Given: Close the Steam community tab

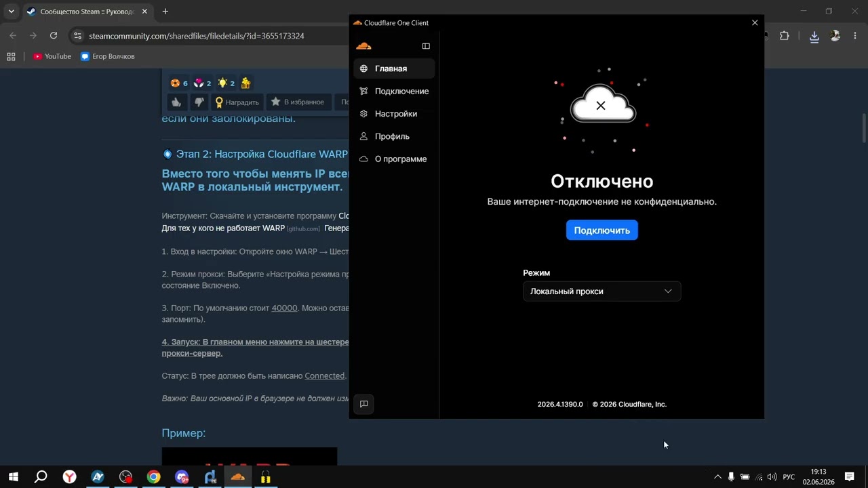Looking at the screenshot, I should [x=146, y=12].
